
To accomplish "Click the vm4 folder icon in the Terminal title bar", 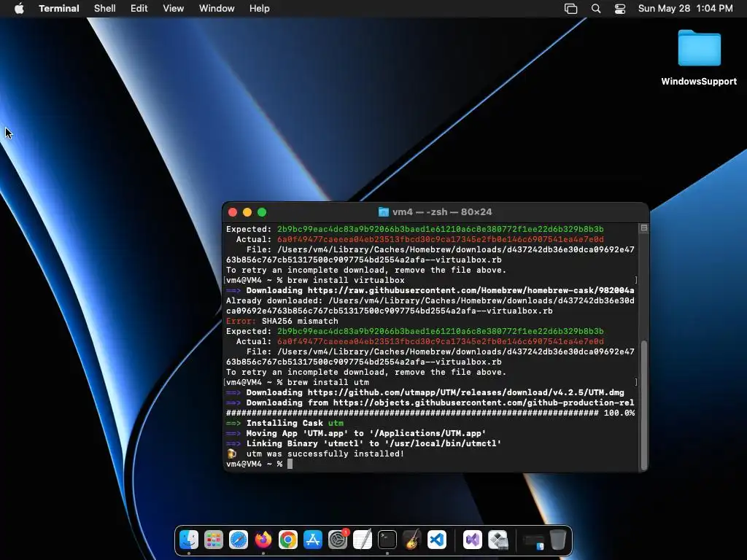I will [383, 212].
